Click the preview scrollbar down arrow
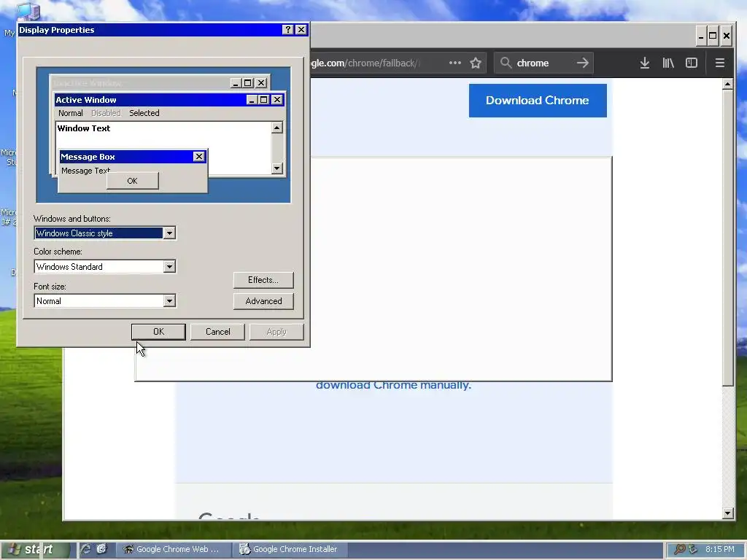Screen dimensions: 747x560 click(x=276, y=168)
